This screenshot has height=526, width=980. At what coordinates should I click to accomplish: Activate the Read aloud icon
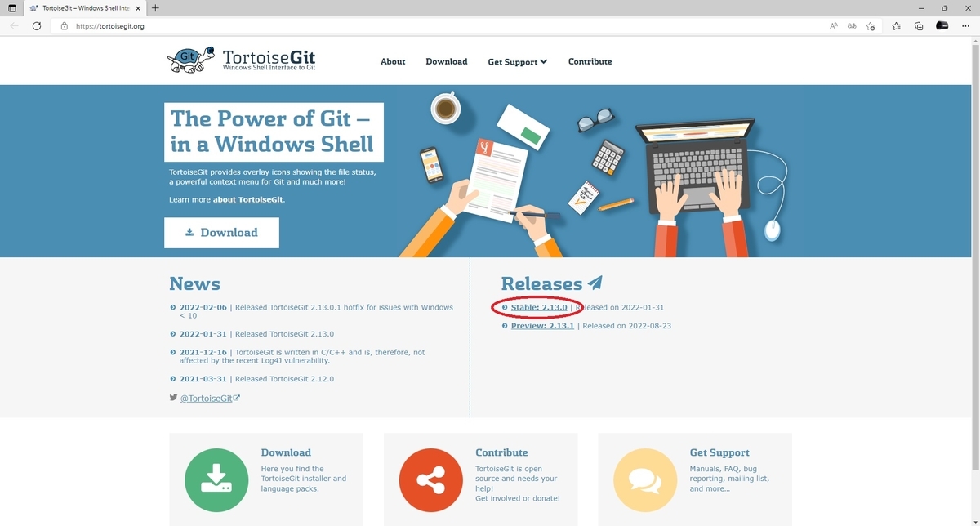click(834, 26)
